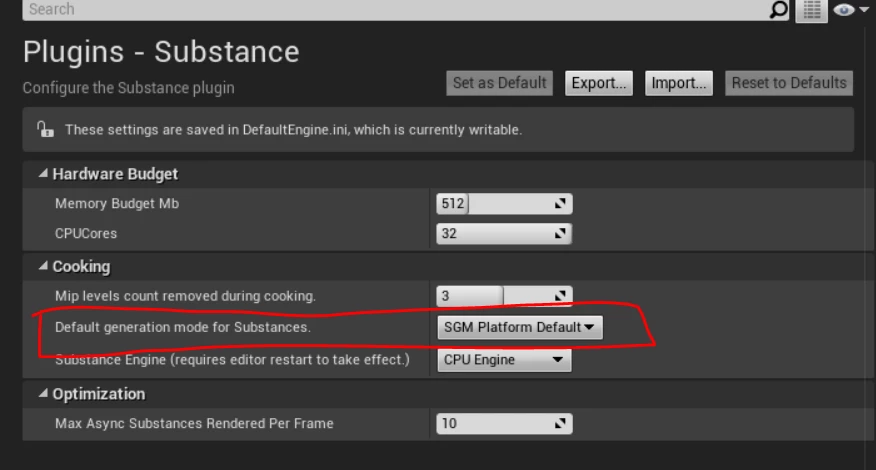Click Default generation mode for Substances label

183,327
